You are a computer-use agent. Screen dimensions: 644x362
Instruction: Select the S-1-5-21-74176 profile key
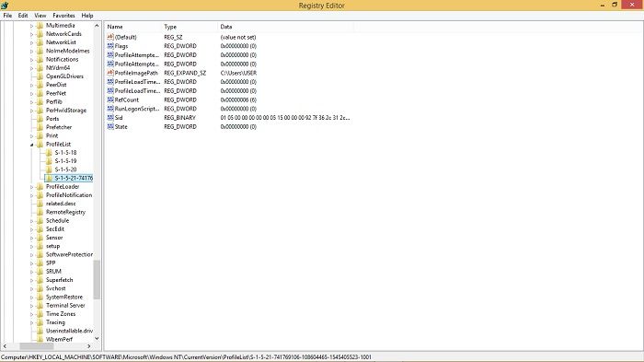74,178
